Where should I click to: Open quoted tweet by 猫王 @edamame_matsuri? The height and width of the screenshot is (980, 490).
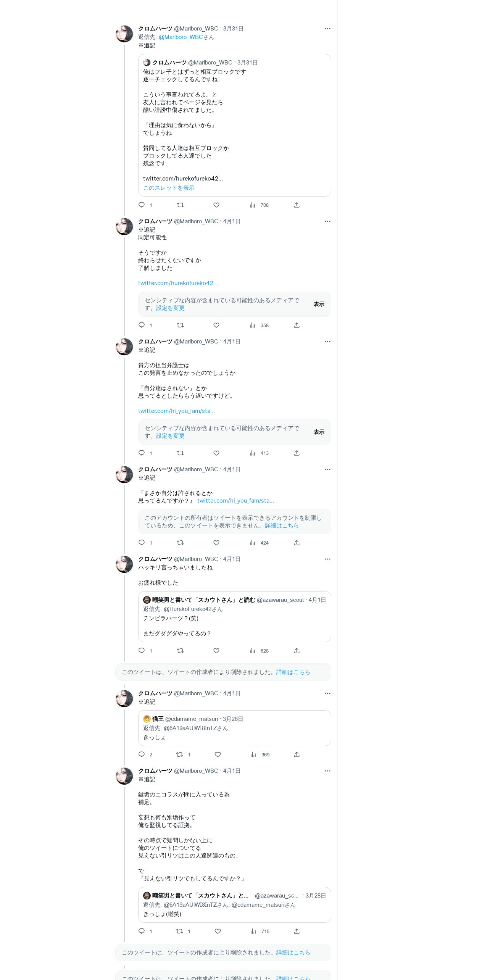click(x=234, y=728)
